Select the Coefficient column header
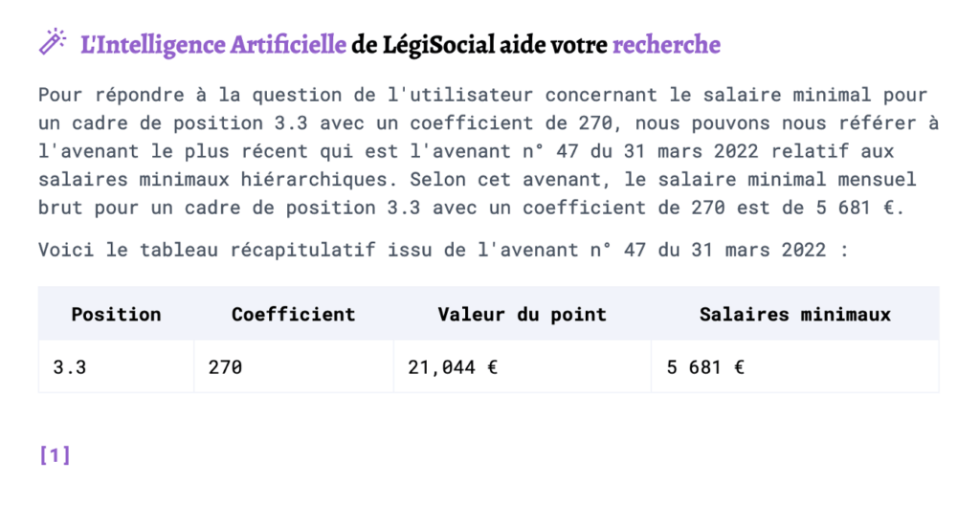The width and height of the screenshot is (980, 507). click(293, 314)
